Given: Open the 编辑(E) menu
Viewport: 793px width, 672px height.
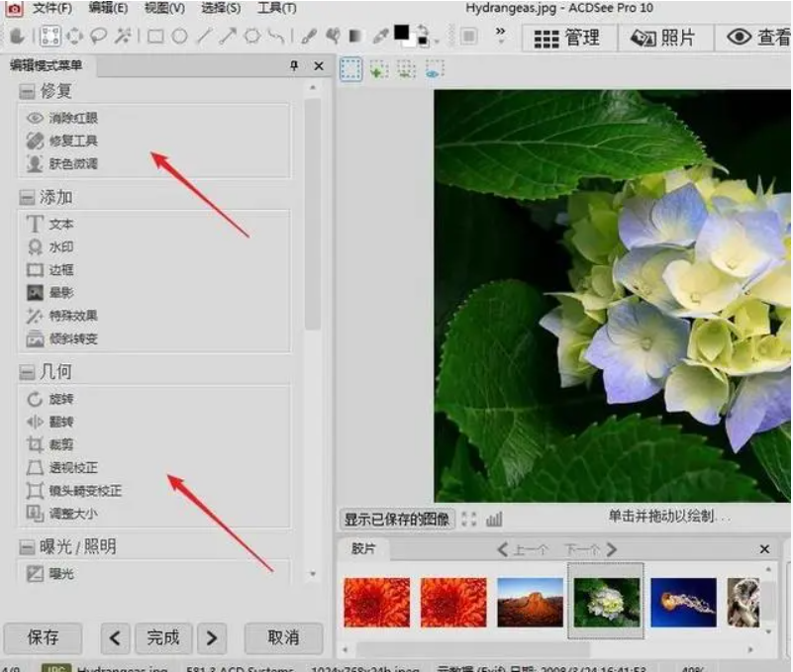Looking at the screenshot, I should [108, 8].
